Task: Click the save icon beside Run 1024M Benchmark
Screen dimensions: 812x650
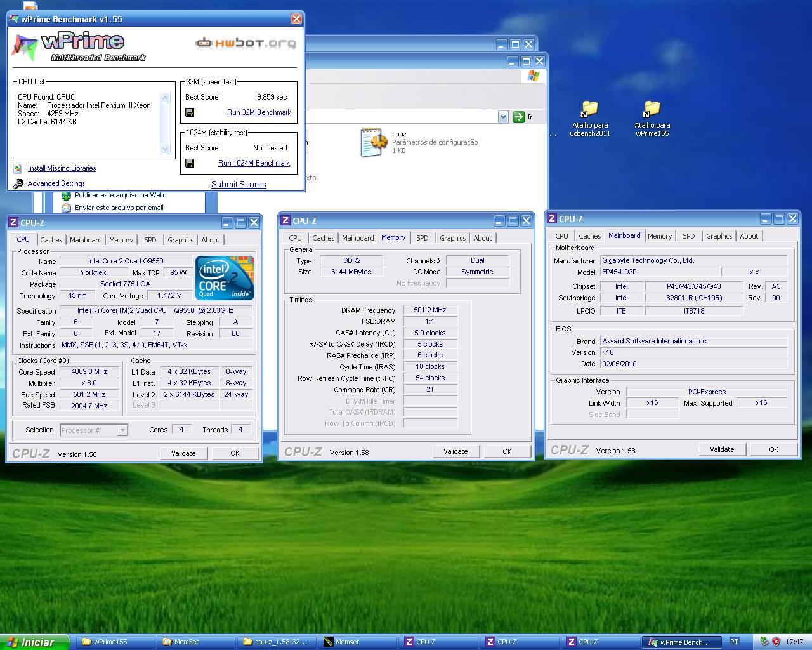Action: point(190,163)
